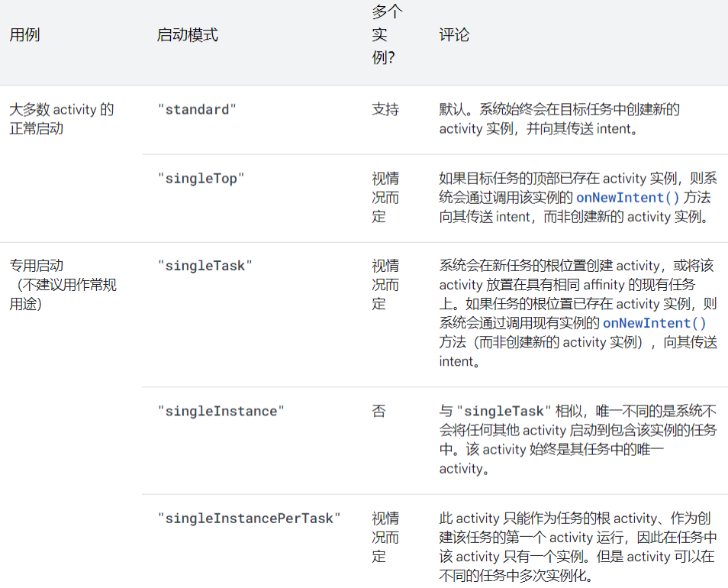
Task: Click the standard row comment starting 默认
Action: click(559, 119)
